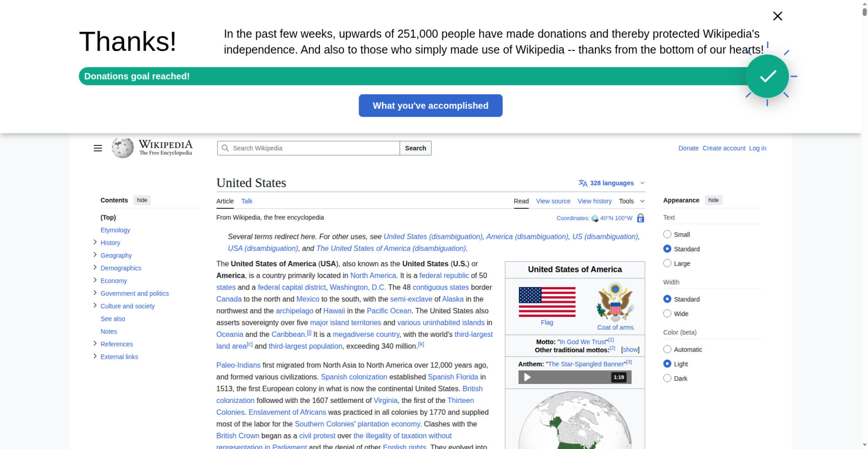Expand the History section in contents
The image size is (868, 449).
click(95, 242)
